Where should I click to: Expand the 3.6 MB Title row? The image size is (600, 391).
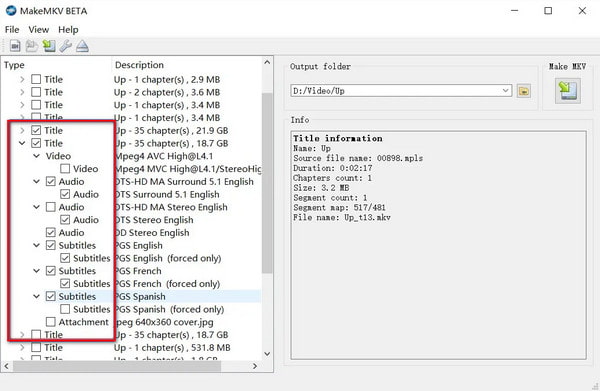(x=22, y=92)
